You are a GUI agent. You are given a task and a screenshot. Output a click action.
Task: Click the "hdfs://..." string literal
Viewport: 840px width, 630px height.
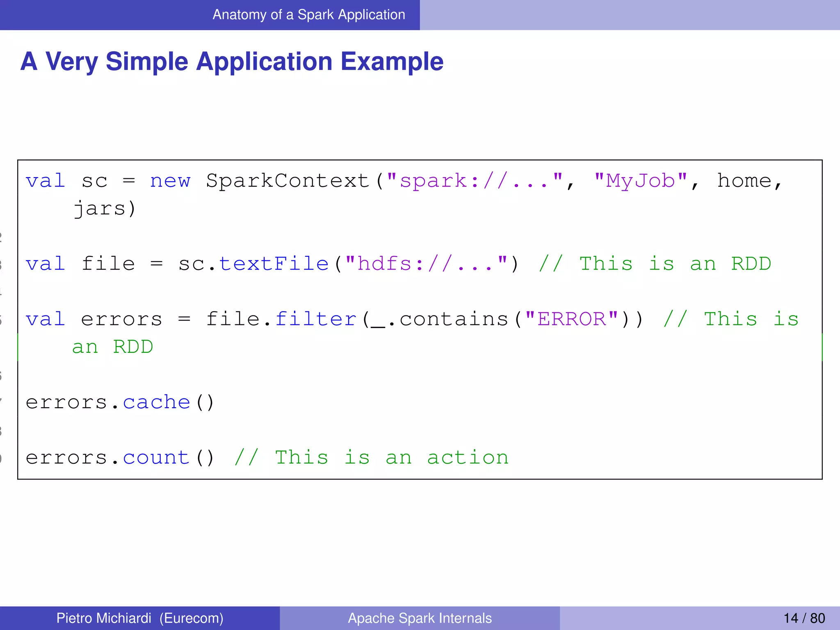tap(426, 264)
